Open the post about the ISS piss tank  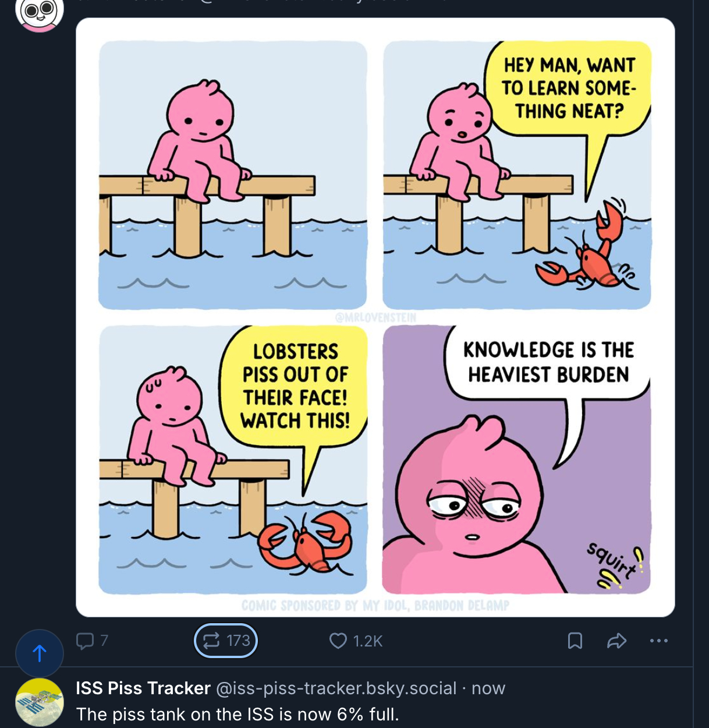pos(237,715)
